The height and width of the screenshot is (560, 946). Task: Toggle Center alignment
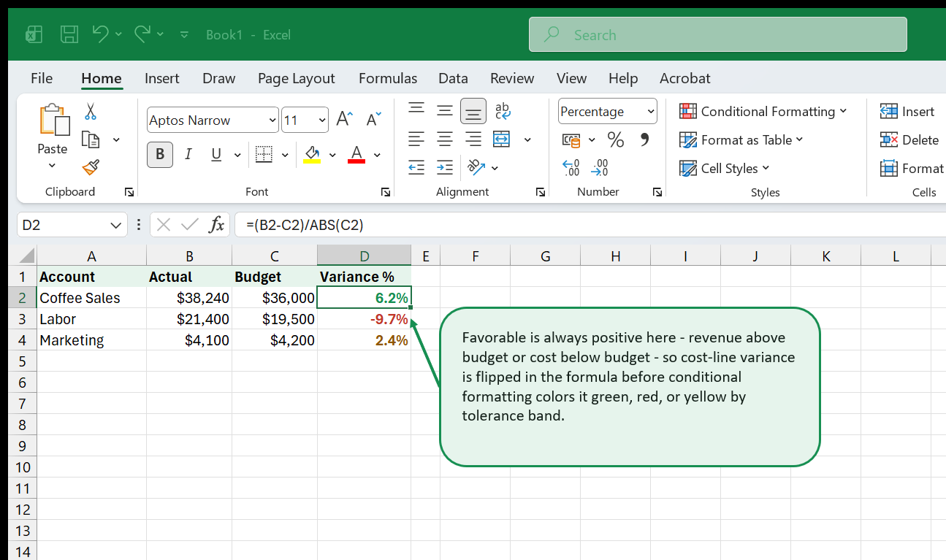[x=445, y=139]
